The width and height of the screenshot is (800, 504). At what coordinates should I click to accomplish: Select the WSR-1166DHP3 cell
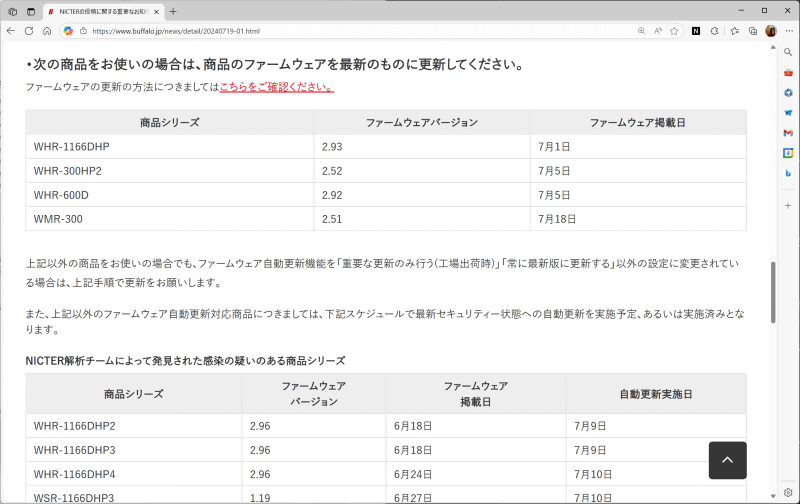click(134, 494)
